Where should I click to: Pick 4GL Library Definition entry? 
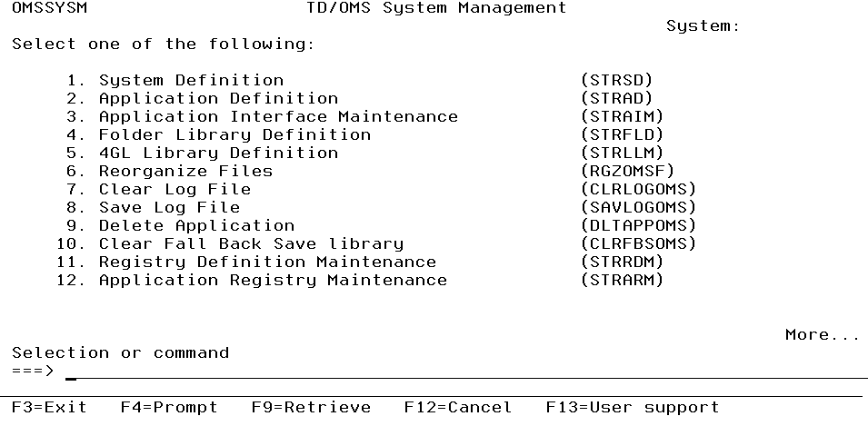[x=218, y=153]
